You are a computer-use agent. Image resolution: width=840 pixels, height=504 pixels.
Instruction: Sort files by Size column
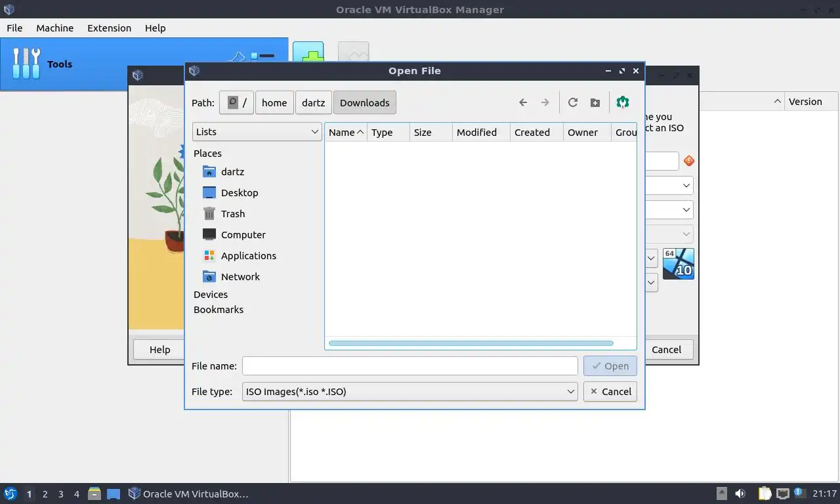[x=431, y=132]
